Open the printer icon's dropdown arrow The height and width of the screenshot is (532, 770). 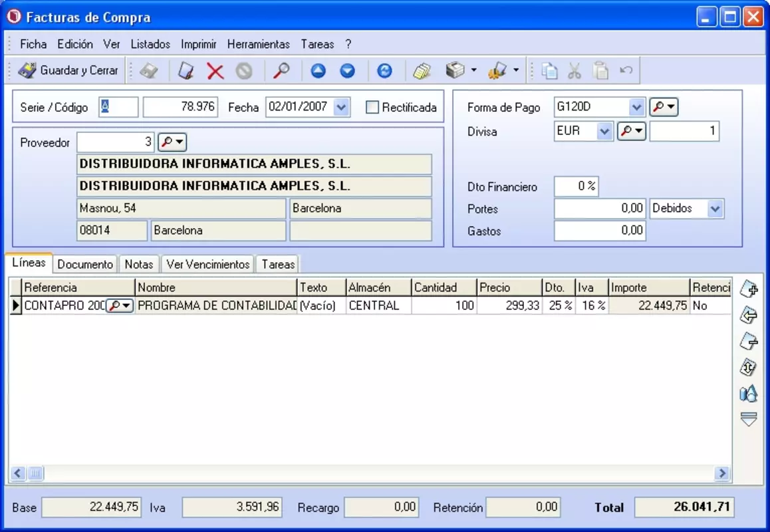[x=473, y=70]
